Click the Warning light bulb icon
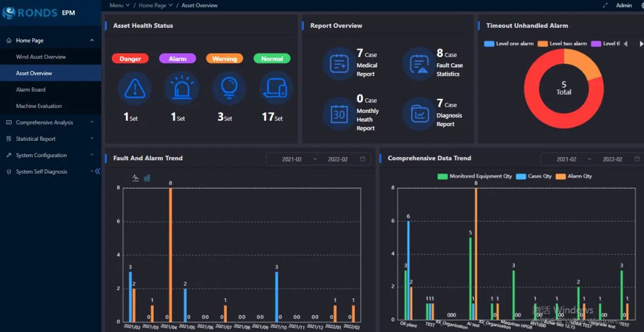The width and height of the screenshot is (644, 332). (229, 88)
